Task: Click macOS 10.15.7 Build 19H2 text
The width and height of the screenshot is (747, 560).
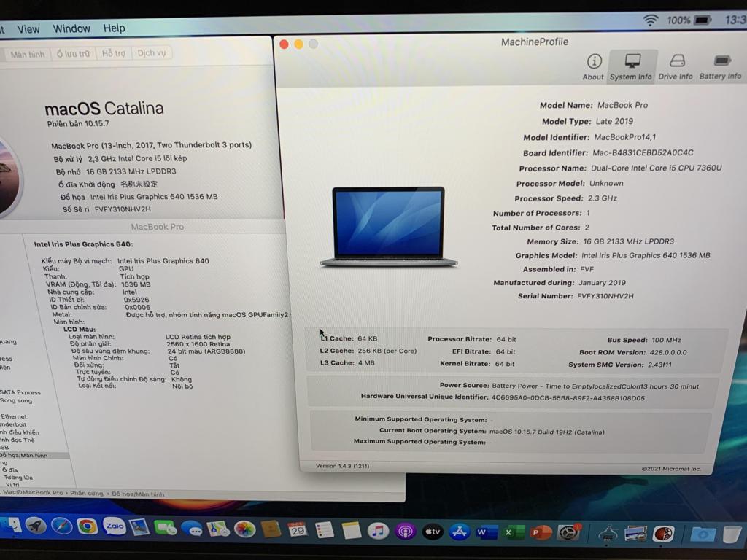Action: [x=547, y=432]
